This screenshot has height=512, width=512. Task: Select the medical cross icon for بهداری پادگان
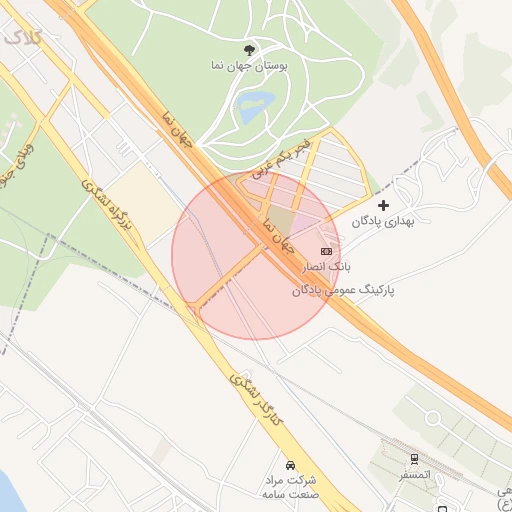[x=383, y=205]
